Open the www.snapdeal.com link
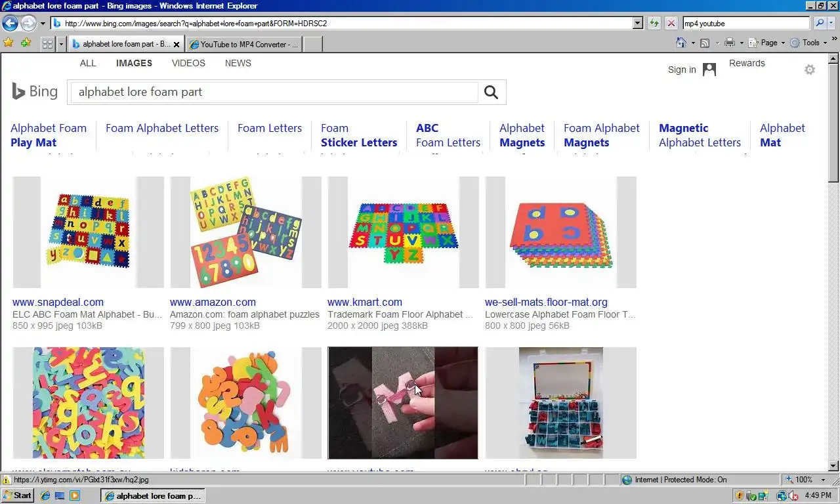The width and height of the screenshot is (840, 504). tap(58, 303)
